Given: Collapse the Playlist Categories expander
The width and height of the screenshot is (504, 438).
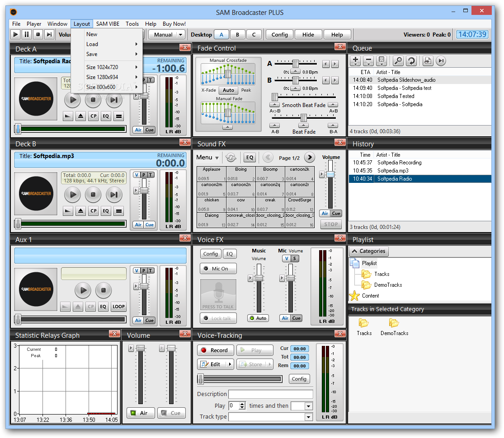Looking at the screenshot, I should tap(369, 251).
